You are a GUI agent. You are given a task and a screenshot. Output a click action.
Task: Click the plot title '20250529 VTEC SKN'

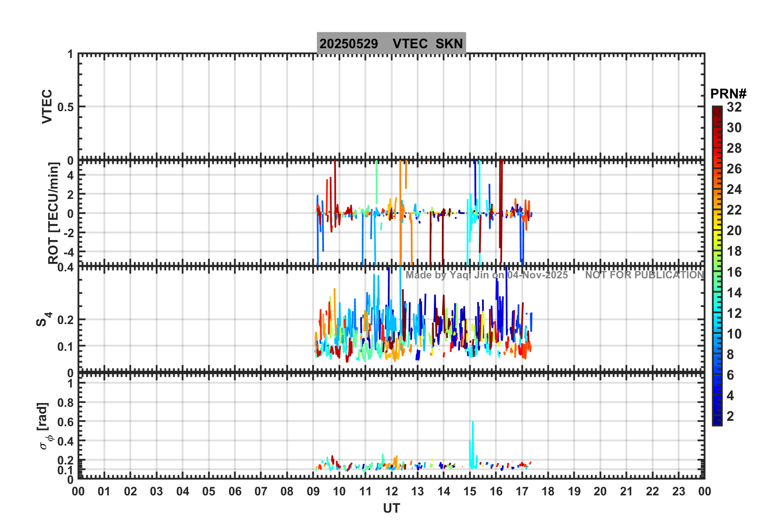391,43
